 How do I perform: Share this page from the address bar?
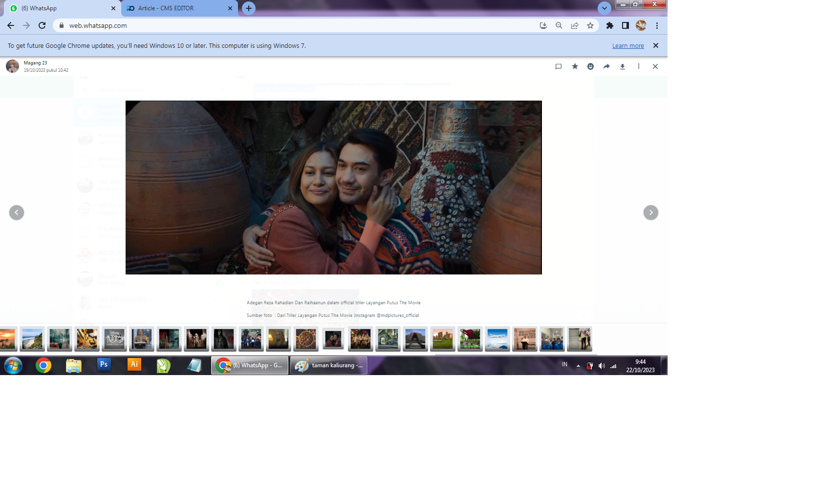pos(575,25)
